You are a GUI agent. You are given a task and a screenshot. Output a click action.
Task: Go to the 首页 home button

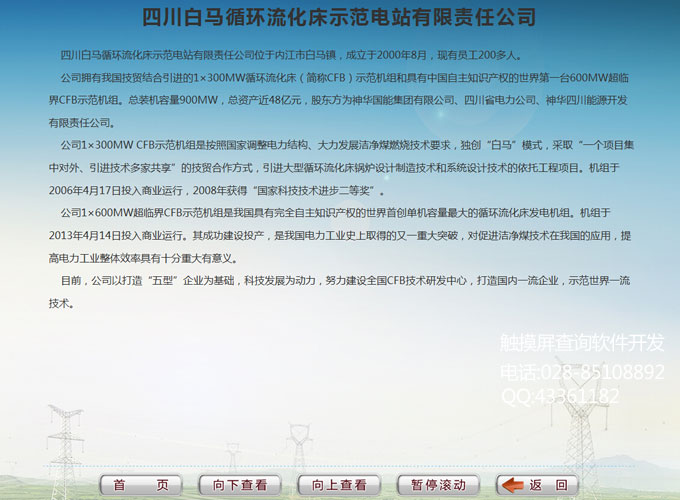pyautogui.click(x=141, y=484)
